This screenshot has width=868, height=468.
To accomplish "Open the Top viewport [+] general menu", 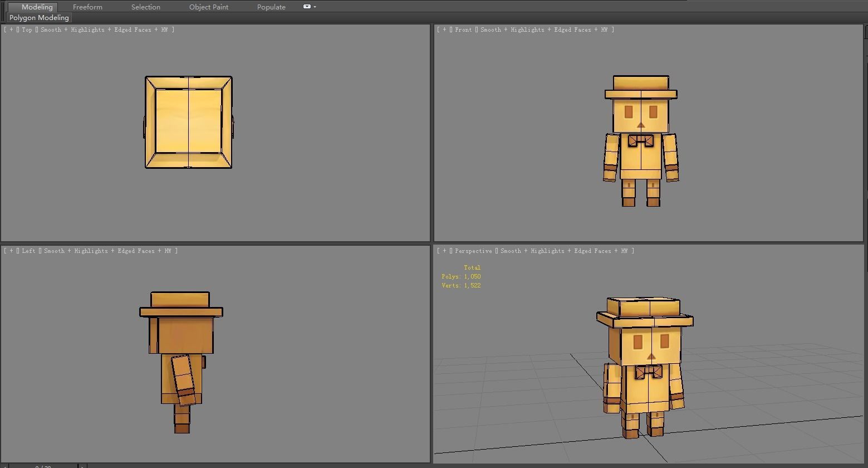I will click(11, 30).
